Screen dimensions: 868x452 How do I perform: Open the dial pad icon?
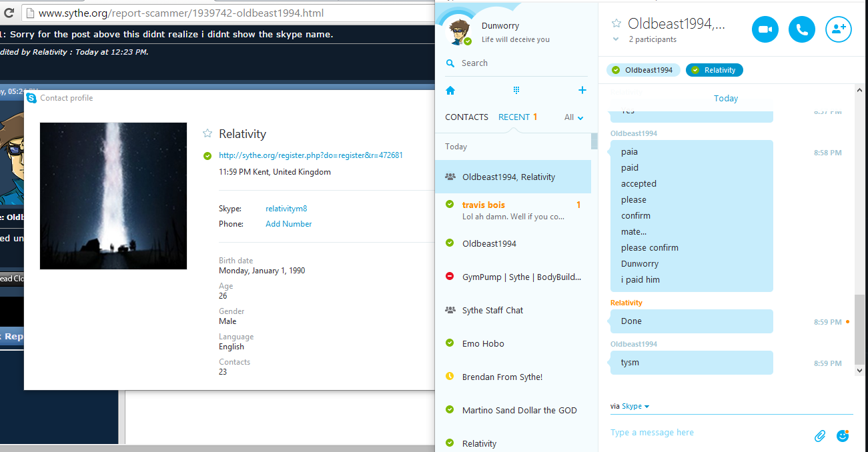(x=516, y=90)
